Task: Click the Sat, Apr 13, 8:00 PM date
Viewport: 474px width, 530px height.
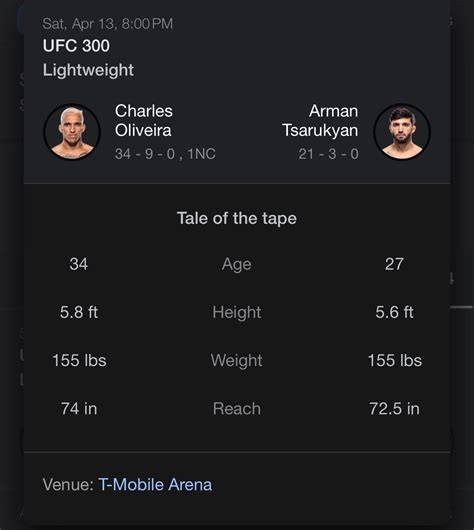Action: coord(108,24)
